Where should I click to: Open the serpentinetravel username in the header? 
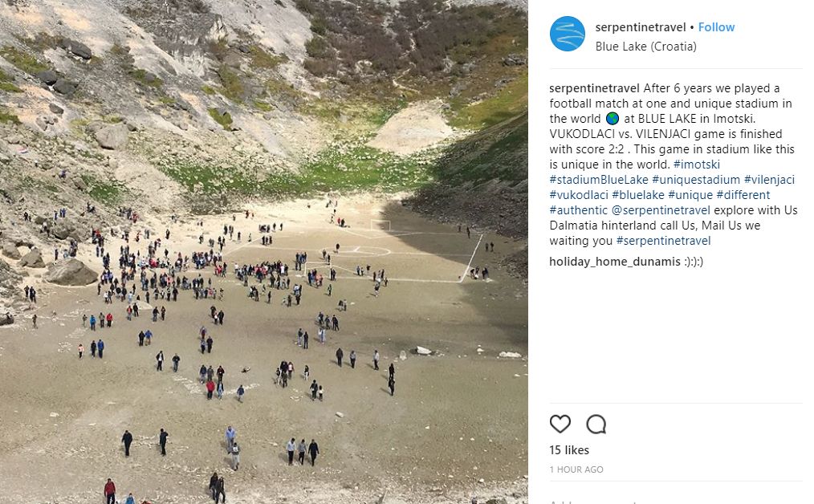point(641,27)
